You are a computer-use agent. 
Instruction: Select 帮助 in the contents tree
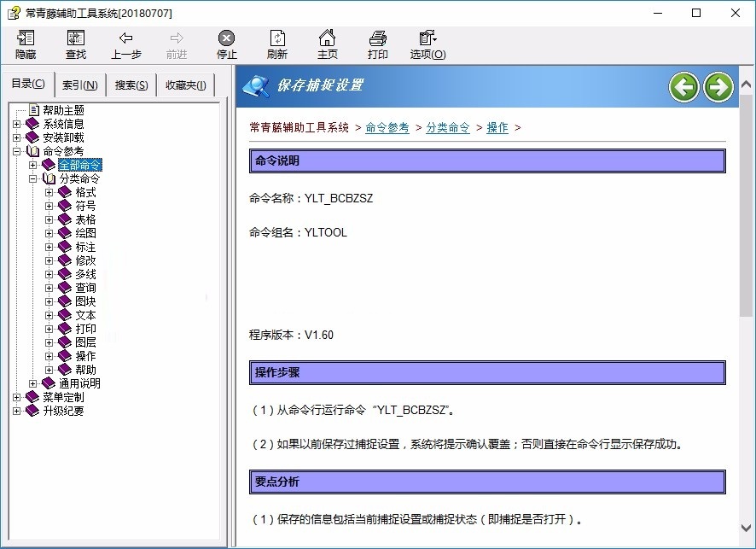pyautogui.click(x=86, y=370)
